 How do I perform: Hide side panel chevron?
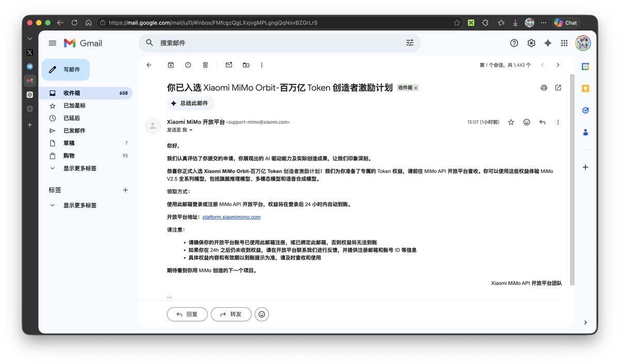[x=585, y=322]
